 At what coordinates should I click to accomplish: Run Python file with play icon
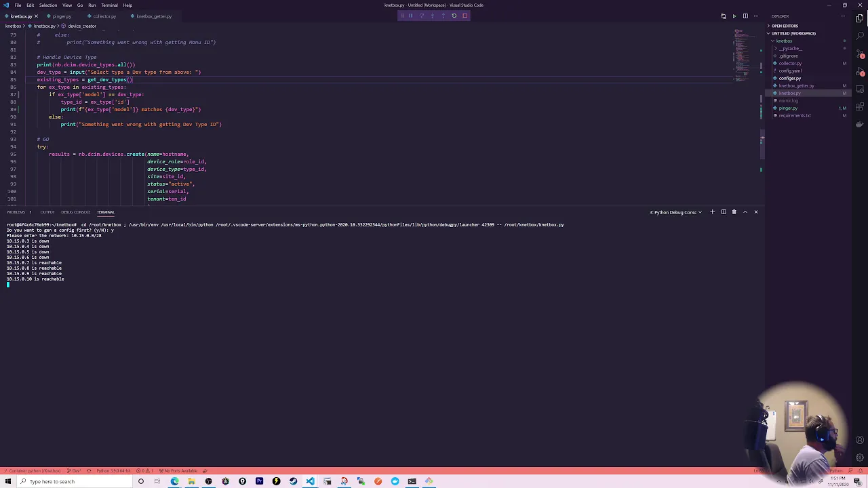pyautogui.click(x=734, y=16)
